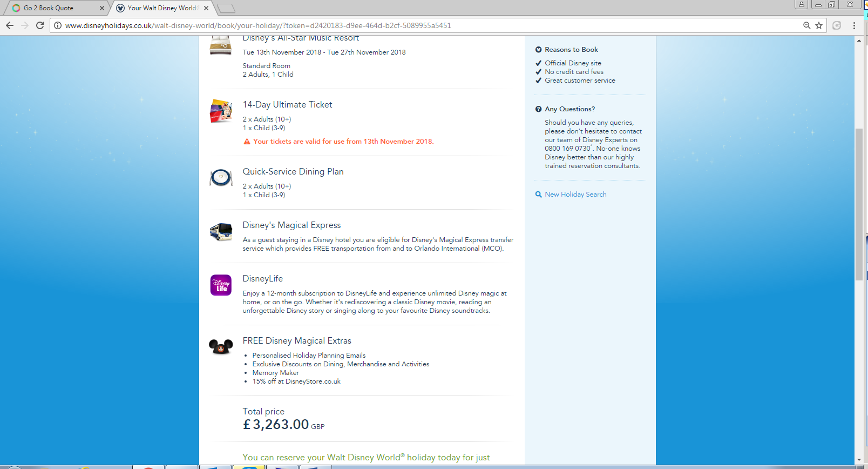Click the browser forward arrow
The width and height of the screenshot is (868, 469).
click(25, 25)
